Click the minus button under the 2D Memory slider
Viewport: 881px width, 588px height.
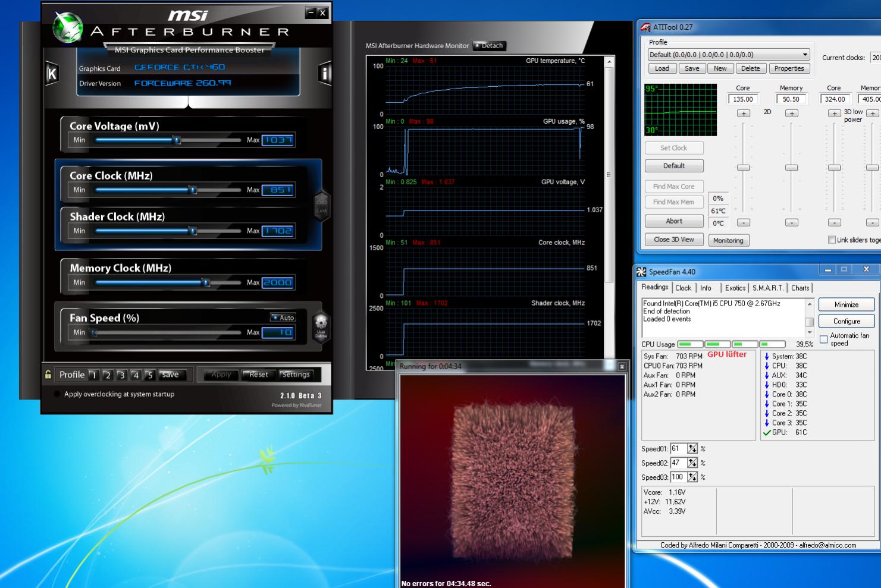tap(791, 222)
